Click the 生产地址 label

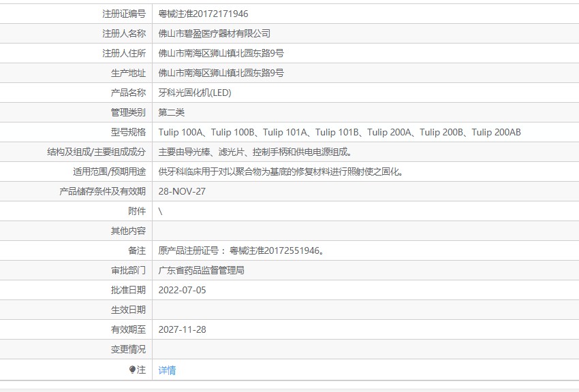click(x=129, y=73)
